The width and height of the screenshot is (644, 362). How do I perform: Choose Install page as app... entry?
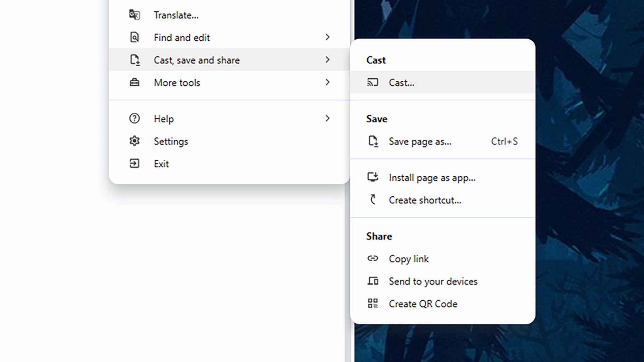click(x=432, y=178)
